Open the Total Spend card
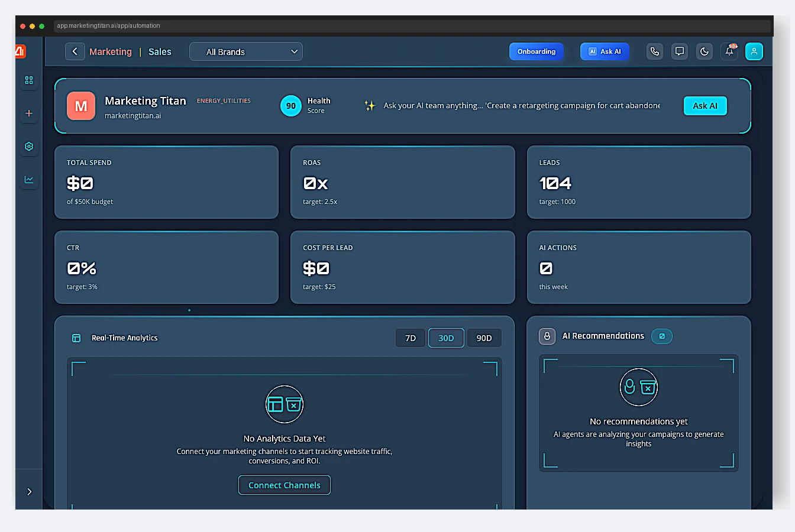This screenshot has height=532, width=795. click(x=166, y=182)
